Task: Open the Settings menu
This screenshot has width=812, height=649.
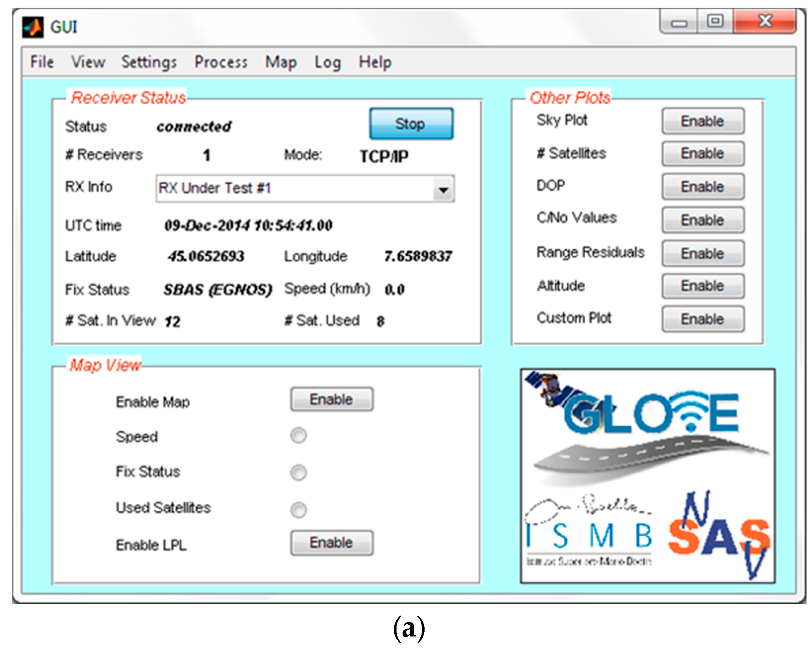Action: pos(149,62)
